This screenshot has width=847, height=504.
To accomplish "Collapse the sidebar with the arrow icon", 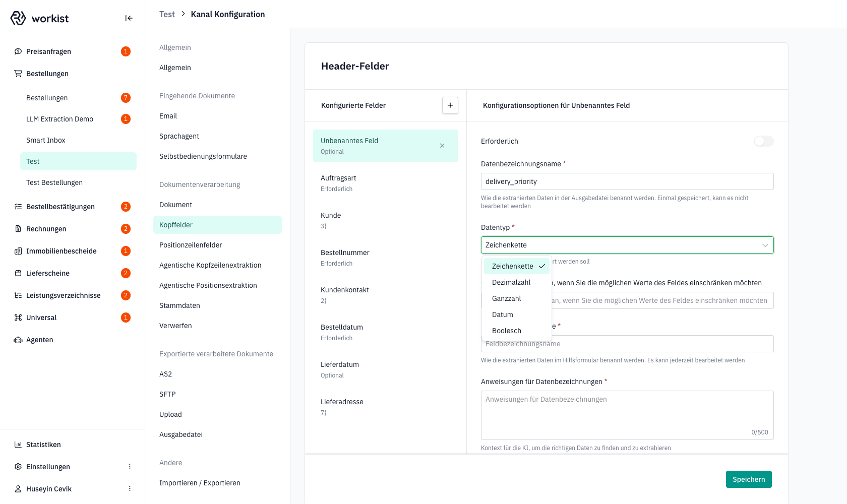I will coord(129,18).
